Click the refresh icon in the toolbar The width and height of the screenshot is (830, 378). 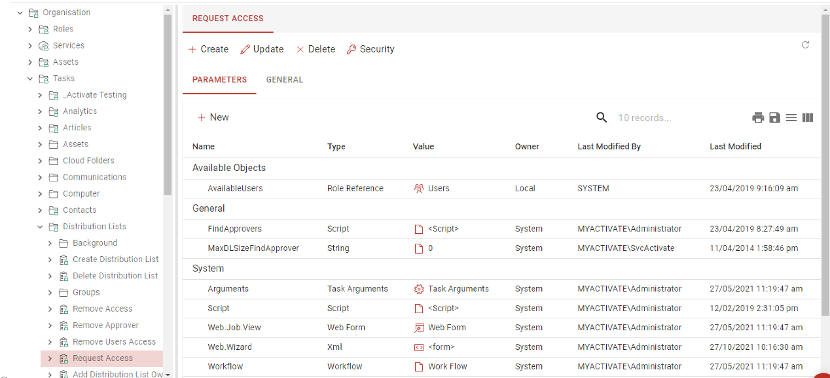tap(805, 45)
